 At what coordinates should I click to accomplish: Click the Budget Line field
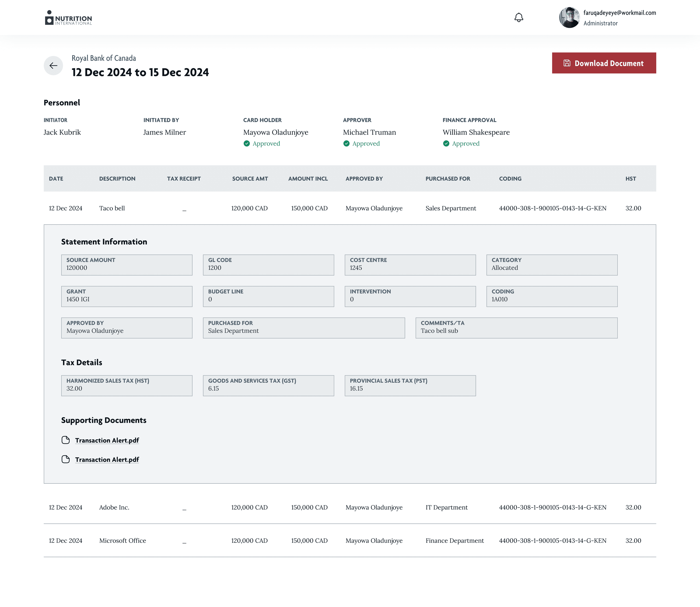268,296
